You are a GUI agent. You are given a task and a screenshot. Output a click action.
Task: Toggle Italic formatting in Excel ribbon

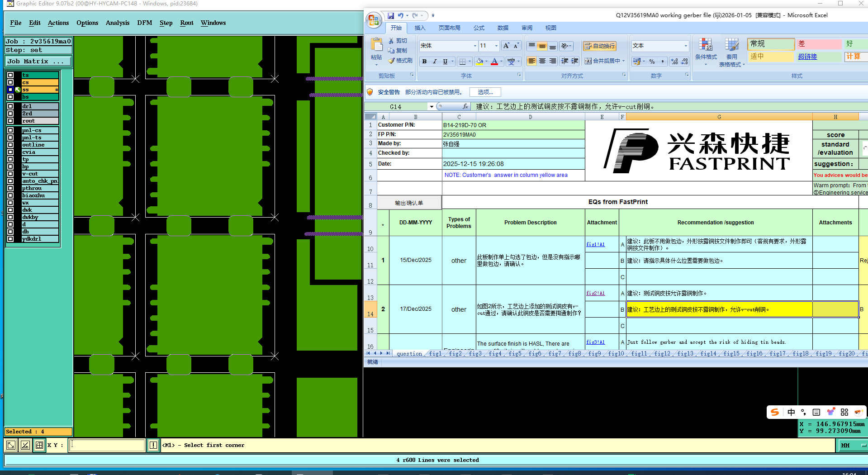pos(435,62)
